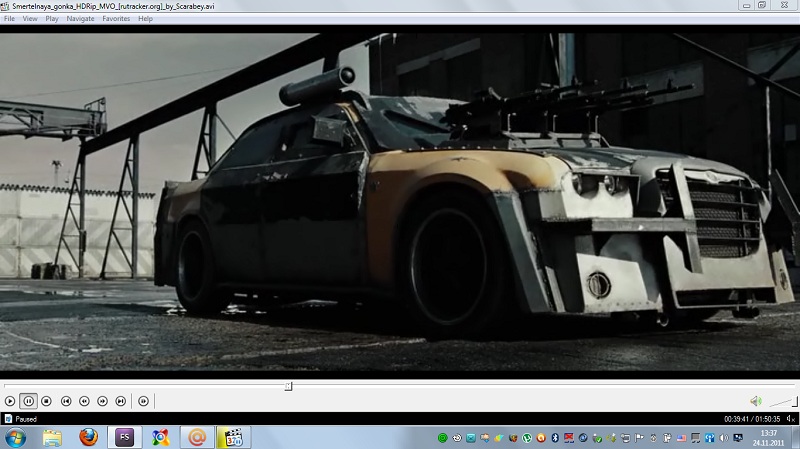Click the Play button in player controls
The image size is (800, 449).
10,402
